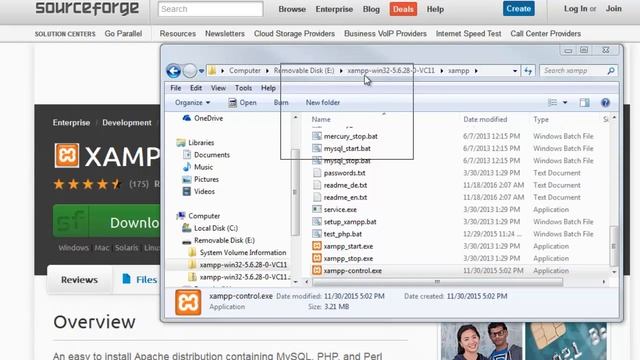
Task: Click the Pictures library icon
Action: 187,179
